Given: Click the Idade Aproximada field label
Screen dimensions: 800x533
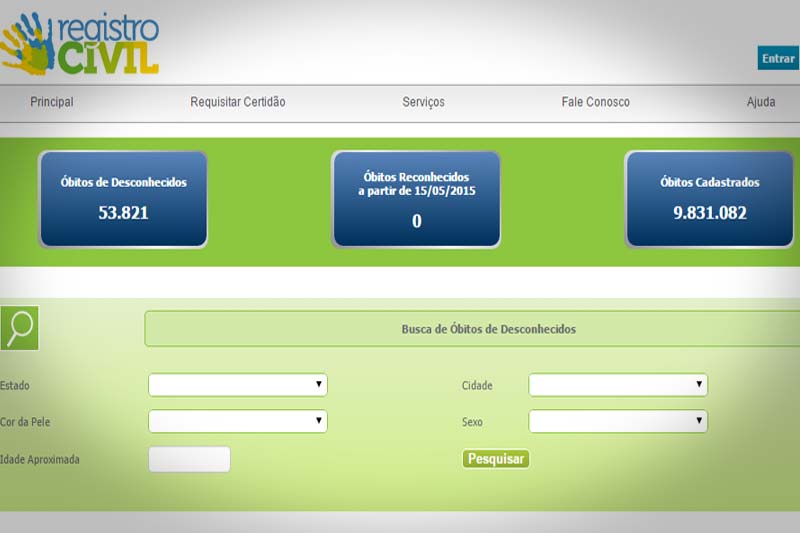Looking at the screenshot, I should click(x=40, y=459).
